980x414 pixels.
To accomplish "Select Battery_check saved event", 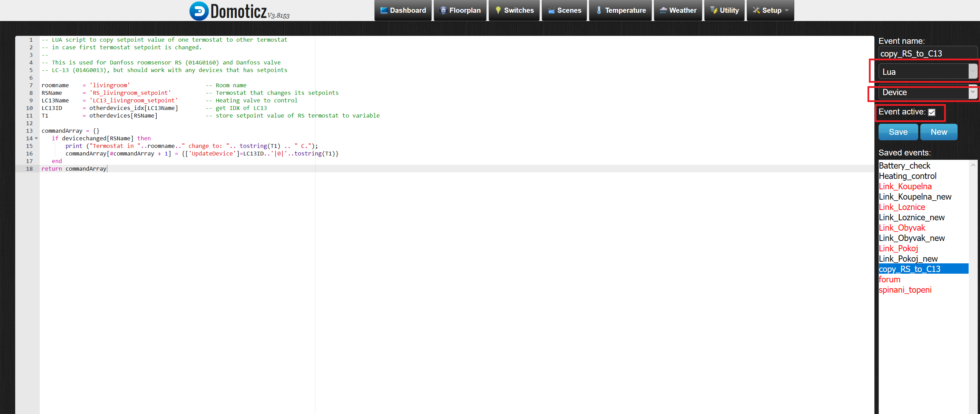I will pos(923,166).
